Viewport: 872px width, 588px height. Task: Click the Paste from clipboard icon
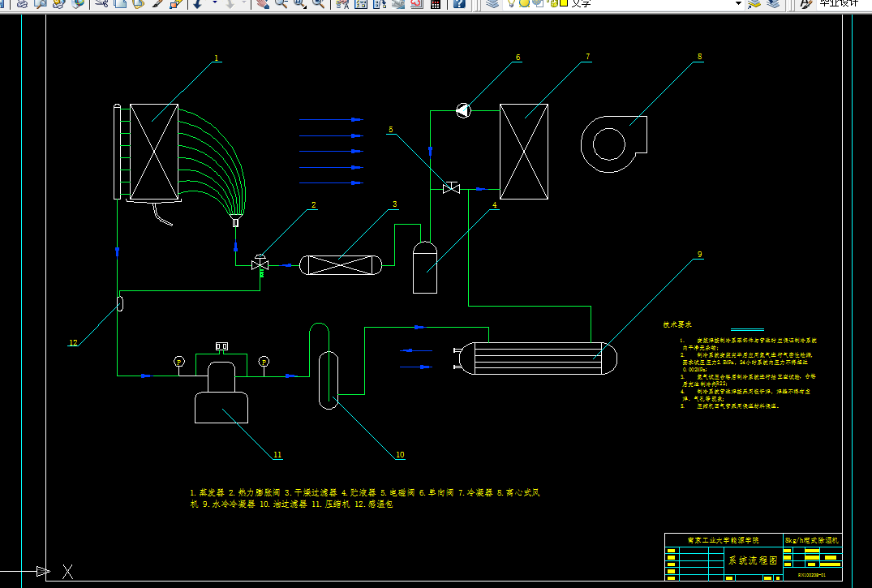[x=138, y=2]
